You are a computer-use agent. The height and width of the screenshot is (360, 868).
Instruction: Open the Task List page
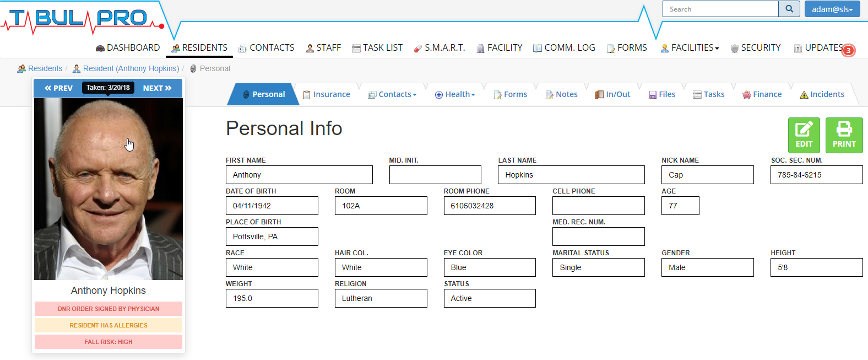pyautogui.click(x=377, y=48)
